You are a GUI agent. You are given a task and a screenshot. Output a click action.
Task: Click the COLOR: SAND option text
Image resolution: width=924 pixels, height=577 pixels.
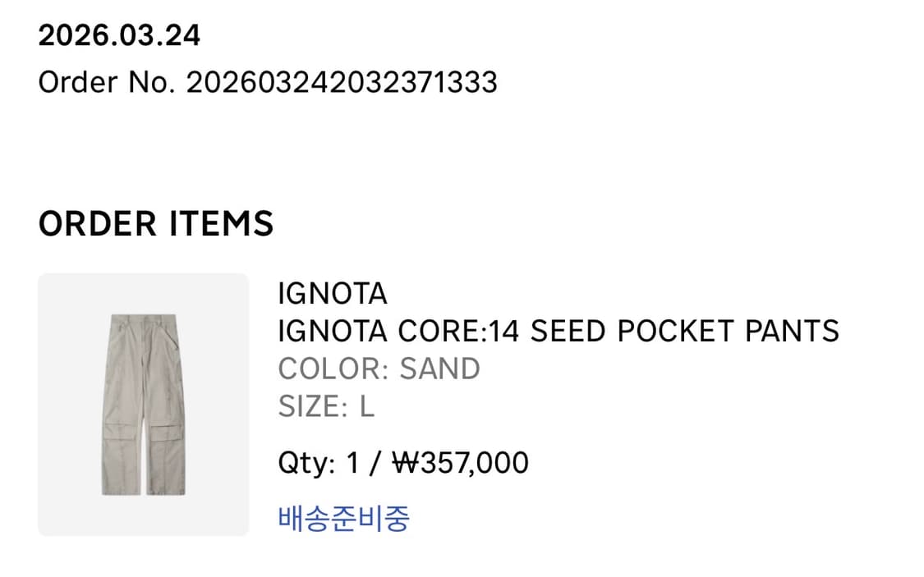click(x=379, y=369)
